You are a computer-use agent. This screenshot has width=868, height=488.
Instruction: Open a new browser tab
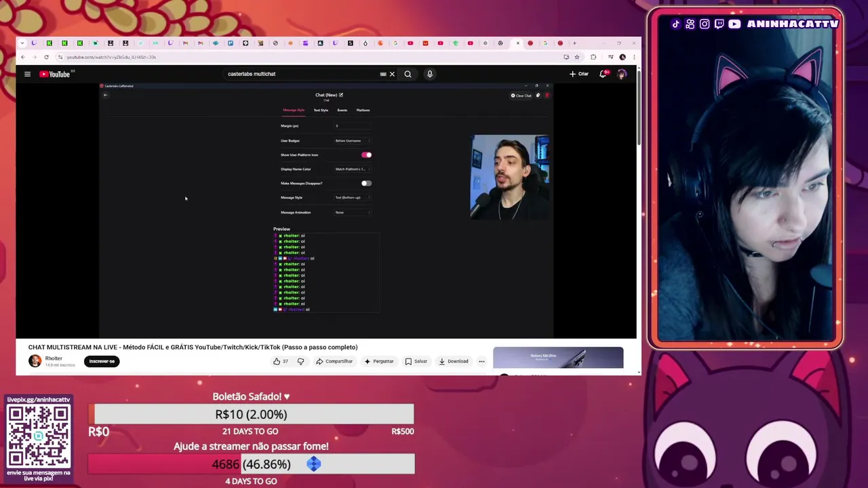(x=574, y=43)
